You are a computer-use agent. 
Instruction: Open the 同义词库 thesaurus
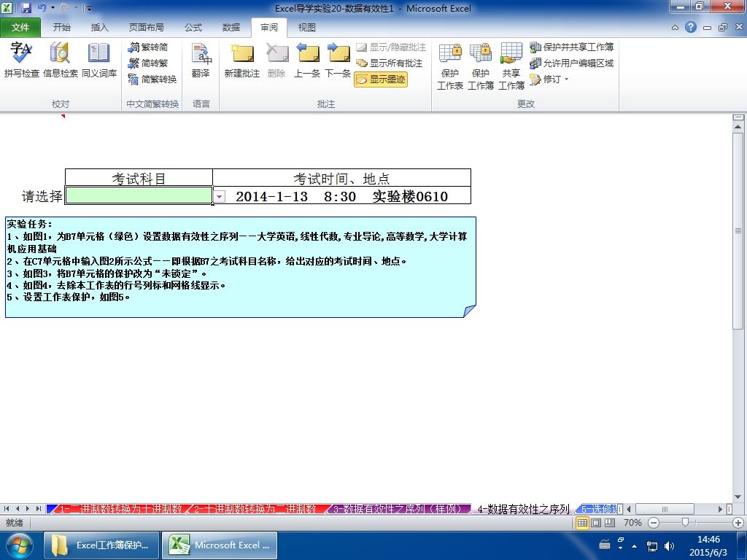[x=99, y=60]
